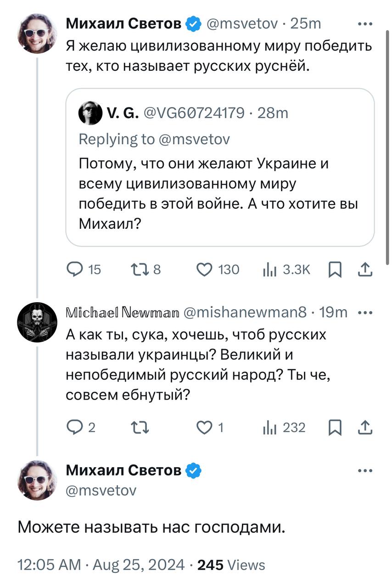Open the @VG60724179 profile handle
392x588 pixels.
point(195,113)
